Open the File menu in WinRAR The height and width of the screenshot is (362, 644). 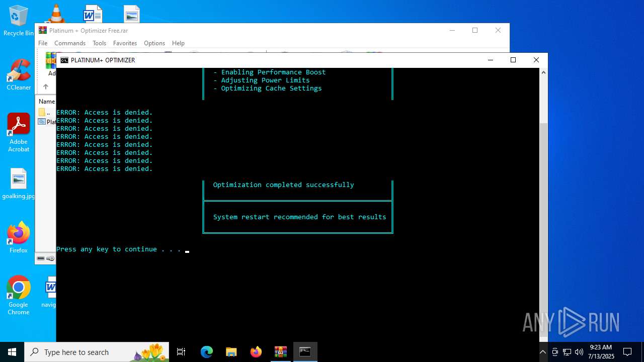pyautogui.click(x=43, y=43)
